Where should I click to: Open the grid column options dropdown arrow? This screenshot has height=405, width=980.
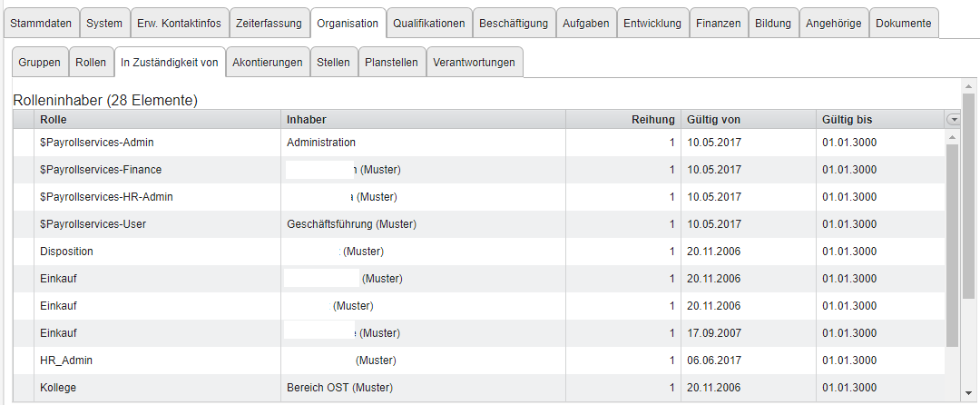[x=953, y=119]
